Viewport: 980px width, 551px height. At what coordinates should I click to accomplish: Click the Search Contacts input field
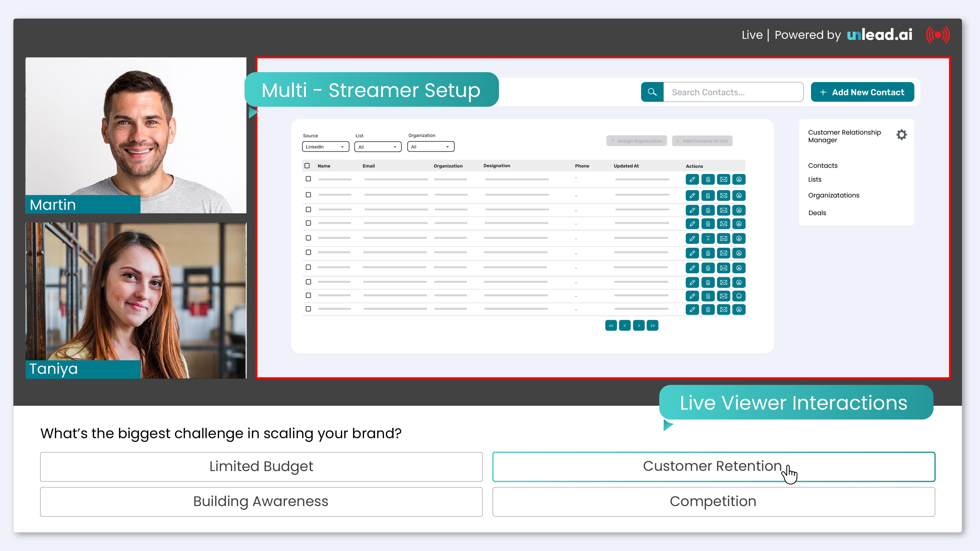[733, 92]
